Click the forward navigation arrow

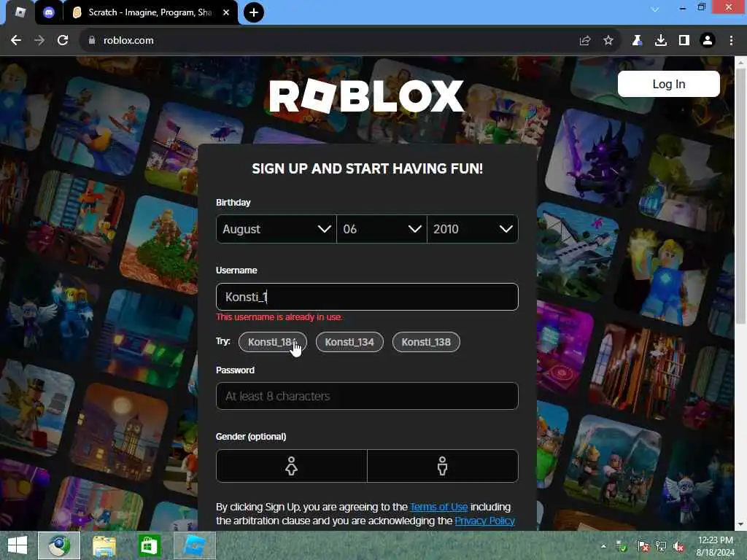click(39, 41)
